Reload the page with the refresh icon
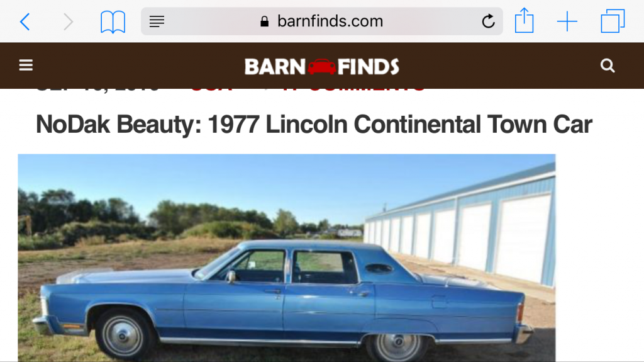Image resolution: width=644 pixels, height=362 pixels. coord(488,21)
